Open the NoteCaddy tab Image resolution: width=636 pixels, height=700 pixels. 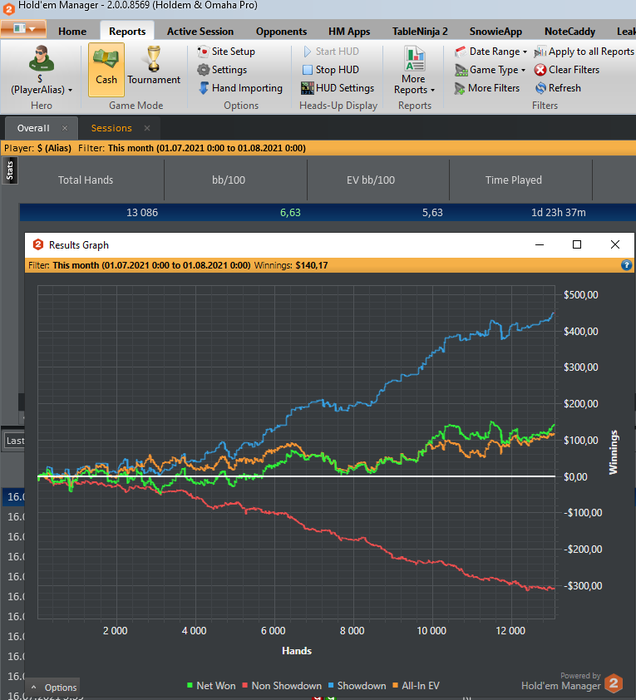click(569, 31)
